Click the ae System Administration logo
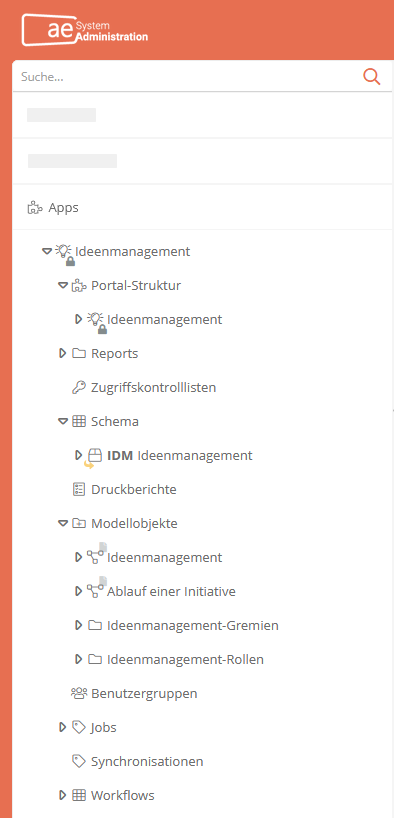Screen dimensions: 394x818 [85, 30]
